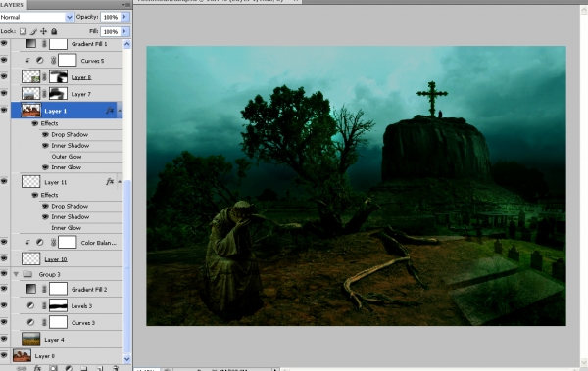The height and width of the screenshot is (371, 588).
Task: Click the Gradient Fill 1 gradient icon
Action: (30, 44)
